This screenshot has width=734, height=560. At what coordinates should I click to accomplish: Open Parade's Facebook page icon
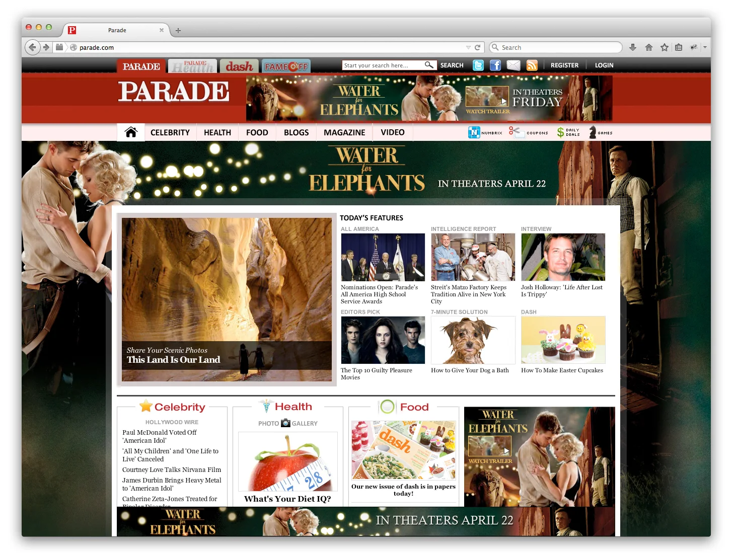click(495, 65)
